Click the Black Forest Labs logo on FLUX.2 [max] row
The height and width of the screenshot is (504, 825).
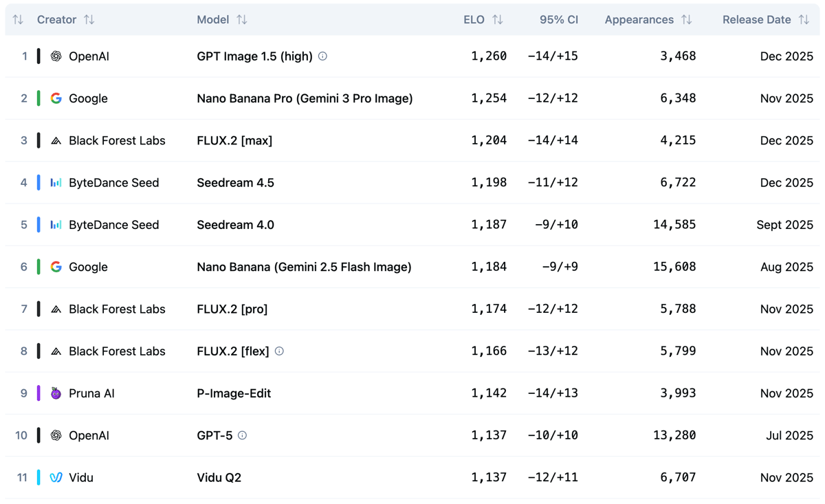point(55,140)
